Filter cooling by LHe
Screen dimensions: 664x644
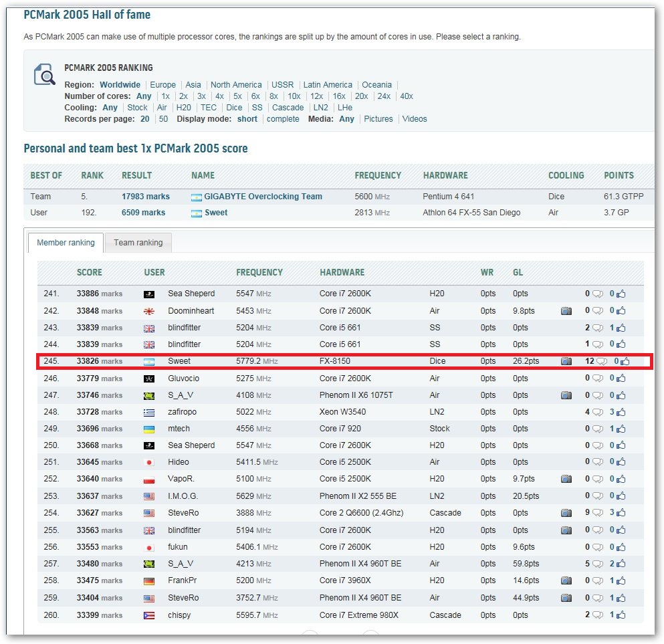(345, 108)
